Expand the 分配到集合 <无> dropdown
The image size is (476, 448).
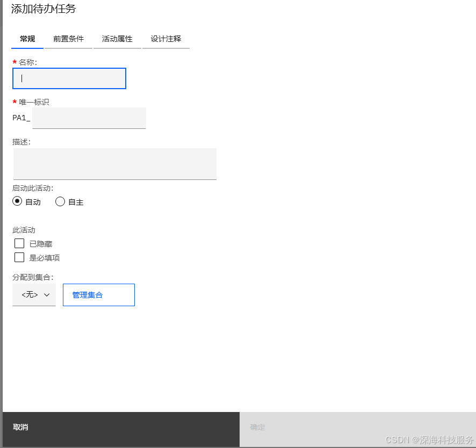click(34, 295)
